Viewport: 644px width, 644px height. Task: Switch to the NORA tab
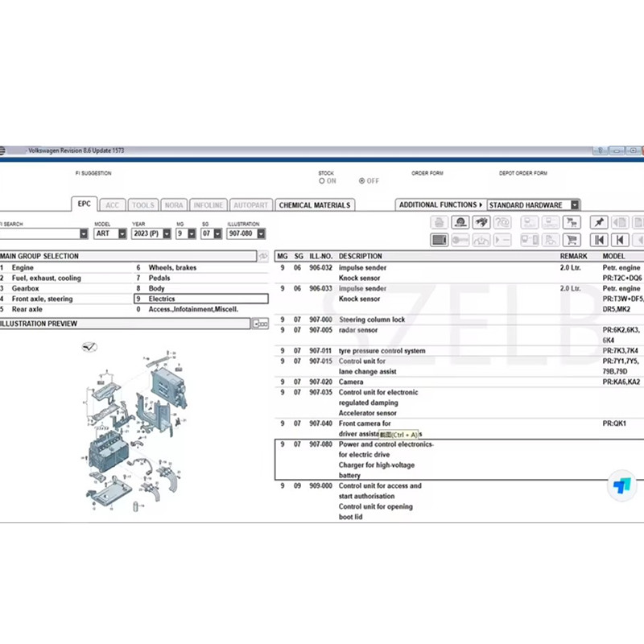pyautogui.click(x=174, y=205)
